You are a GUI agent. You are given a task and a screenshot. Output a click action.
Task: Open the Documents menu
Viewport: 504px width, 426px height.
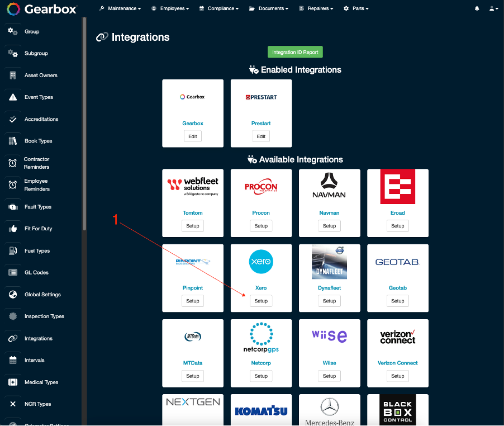267,8
